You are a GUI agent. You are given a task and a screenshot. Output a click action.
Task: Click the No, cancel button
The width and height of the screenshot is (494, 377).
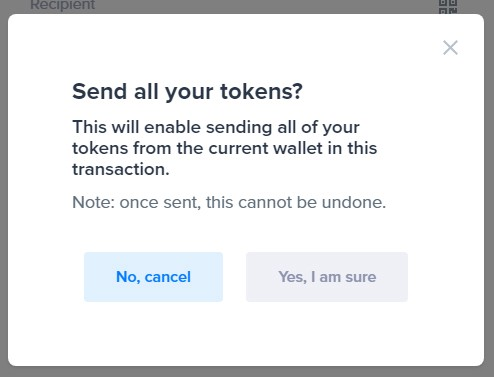[153, 277]
